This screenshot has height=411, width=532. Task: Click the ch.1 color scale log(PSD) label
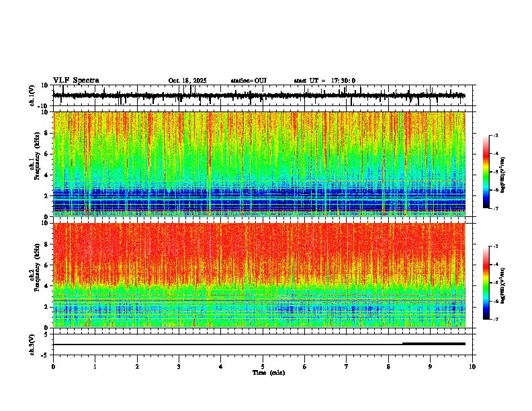click(x=503, y=175)
